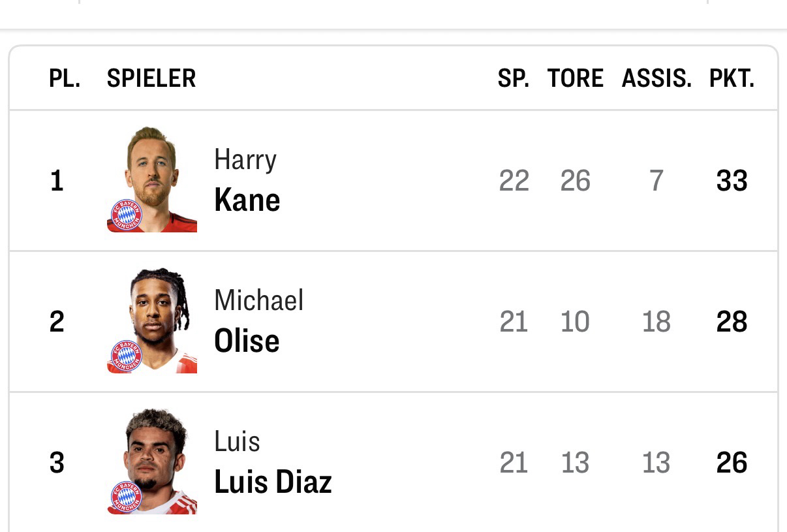Image resolution: width=787 pixels, height=532 pixels.
Task: Select Kane's points total of 33
Action: (x=732, y=181)
